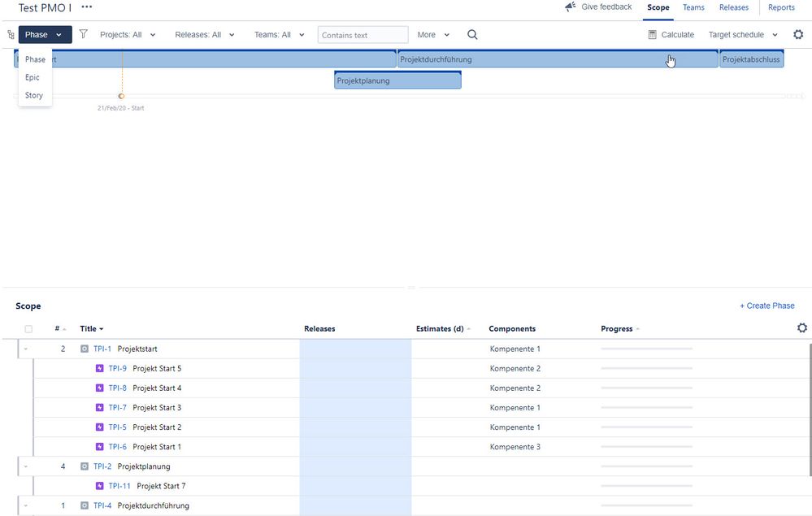This screenshot has width=812, height=516.
Task: Click the + Create Phase link
Action: pyautogui.click(x=767, y=306)
